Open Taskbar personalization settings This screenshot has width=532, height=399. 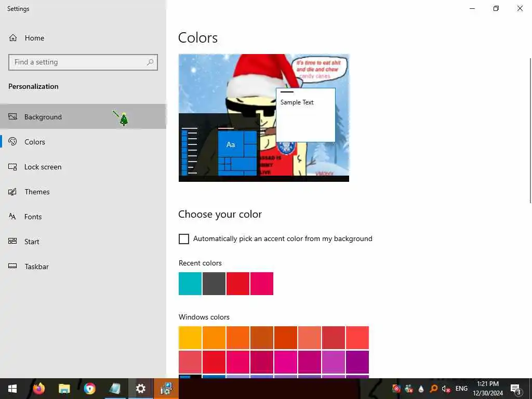point(83,267)
